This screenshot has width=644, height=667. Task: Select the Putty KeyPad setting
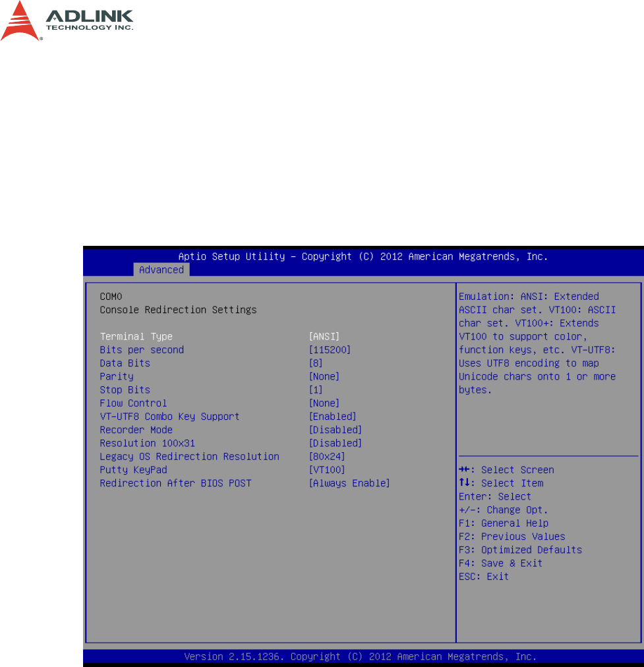133,470
